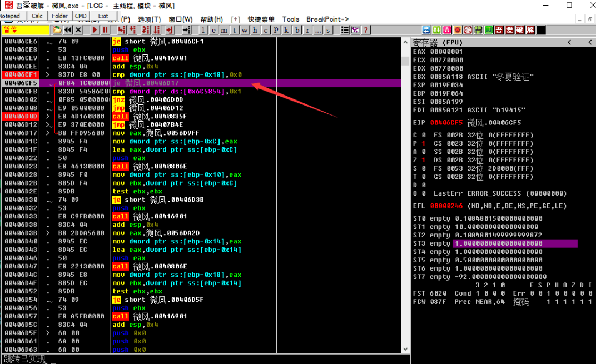Image resolution: width=596 pixels, height=364 pixels.
Task: Expand the BreakPoint-> menu
Action: [327, 19]
